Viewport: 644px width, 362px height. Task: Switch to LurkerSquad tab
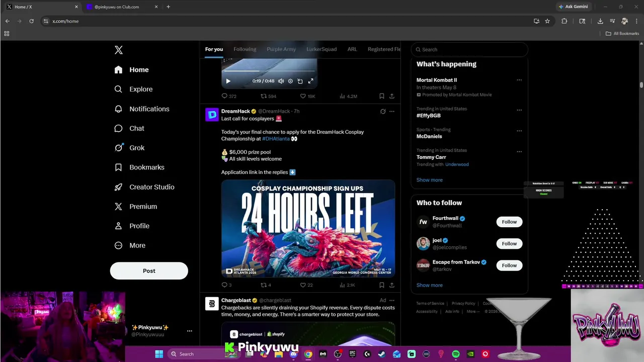(x=321, y=49)
